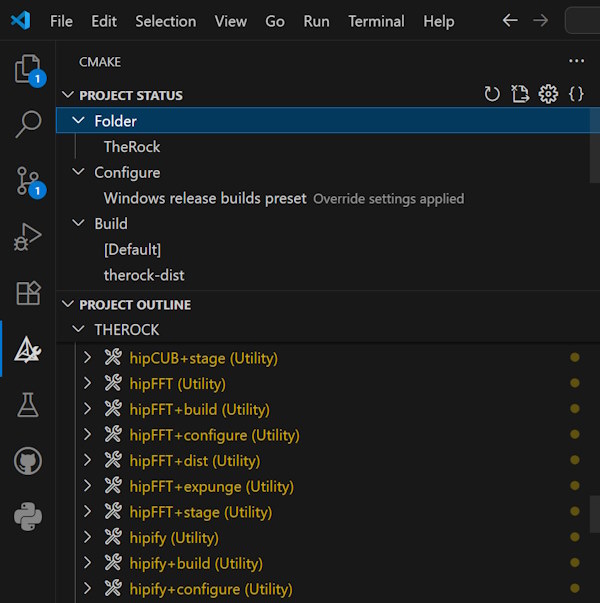This screenshot has height=603, width=600.
Task: Open the File menu
Action: [61, 21]
